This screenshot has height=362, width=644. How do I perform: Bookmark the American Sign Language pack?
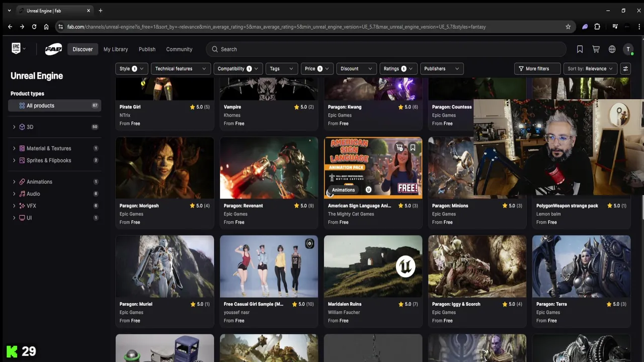point(413,147)
